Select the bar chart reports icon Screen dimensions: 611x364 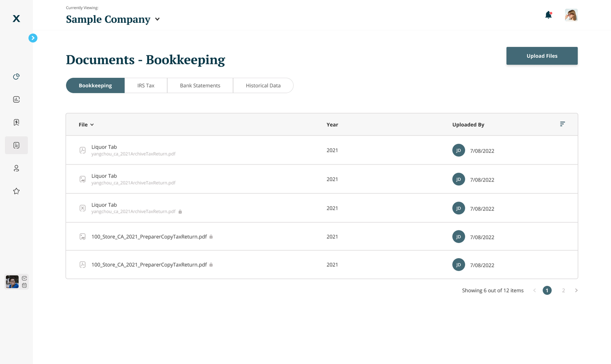pyautogui.click(x=16, y=99)
